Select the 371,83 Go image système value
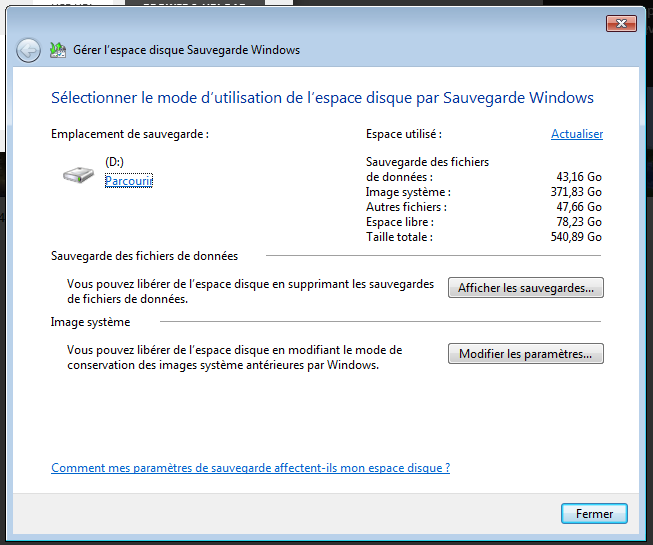This screenshot has width=653, height=545. [576, 192]
